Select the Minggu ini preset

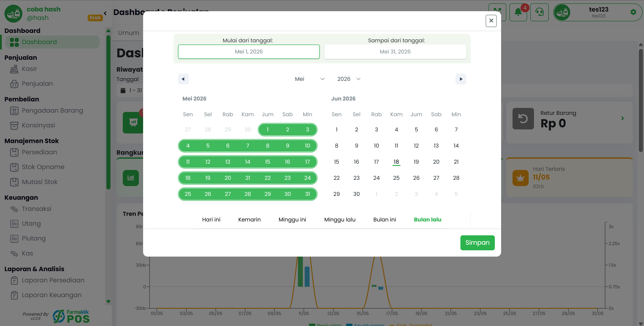click(x=292, y=220)
